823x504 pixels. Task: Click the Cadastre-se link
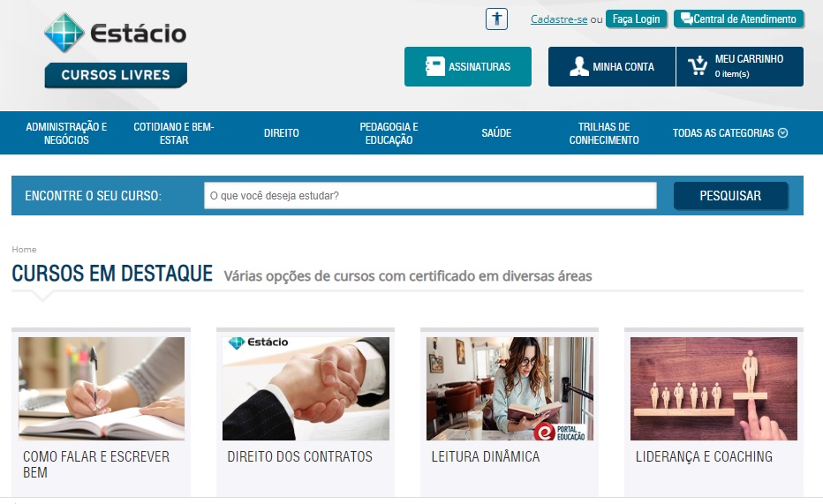(x=559, y=19)
